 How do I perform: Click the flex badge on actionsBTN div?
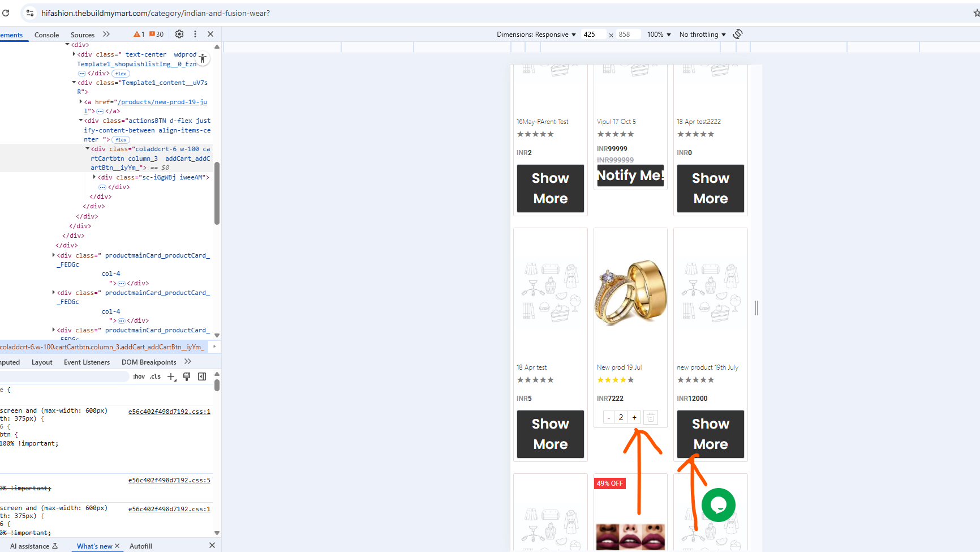(x=121, y=140)
